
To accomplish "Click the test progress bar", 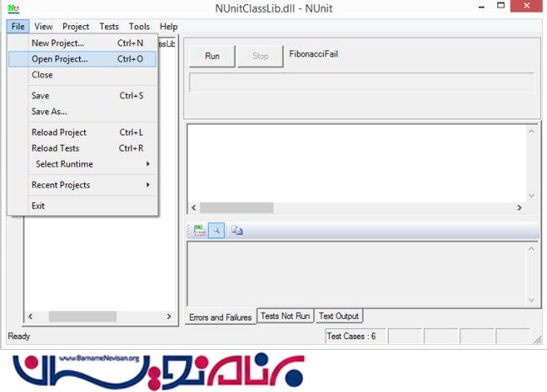I will coord(362,82).
